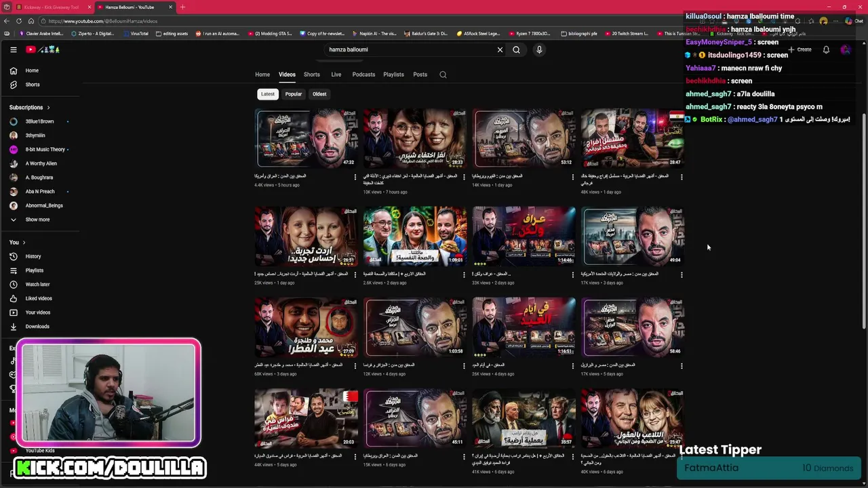The image size is (868, 488).
Task: Expand Show more subscriptions
Action: pos(37,220)
